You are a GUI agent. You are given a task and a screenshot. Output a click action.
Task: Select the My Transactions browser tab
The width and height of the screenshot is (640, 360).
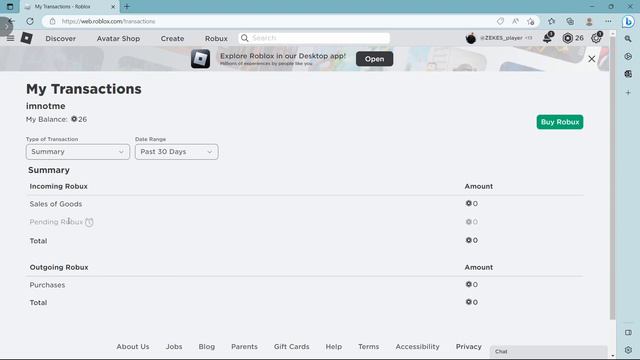69,7
